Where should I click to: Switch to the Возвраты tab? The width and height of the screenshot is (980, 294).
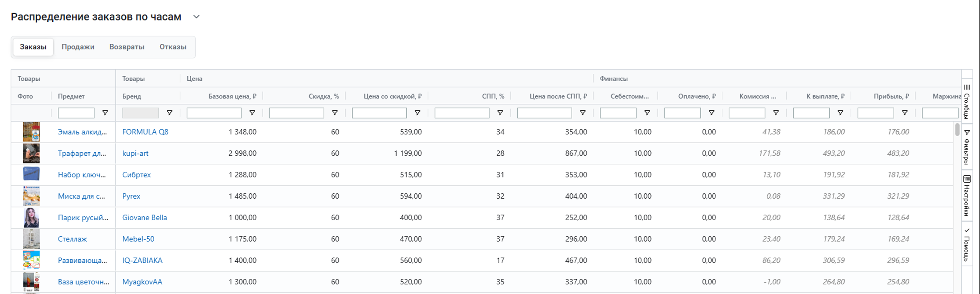pos(127,47)
